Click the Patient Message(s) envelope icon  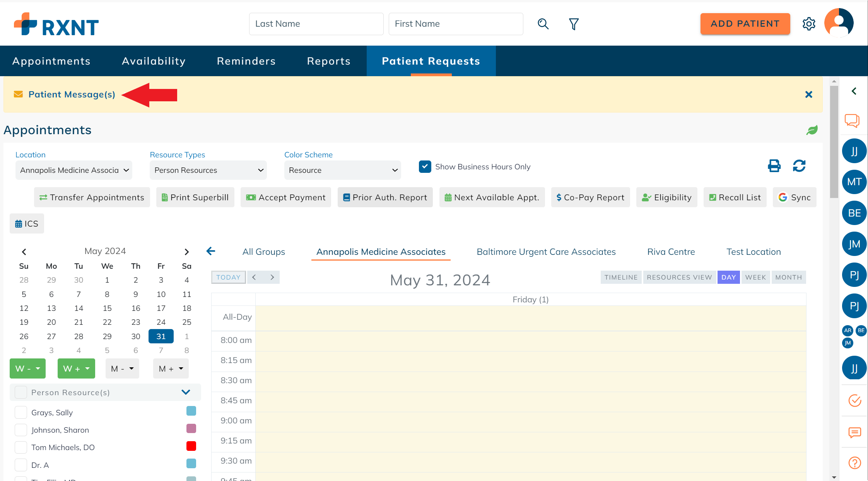(x=18, y=94)
